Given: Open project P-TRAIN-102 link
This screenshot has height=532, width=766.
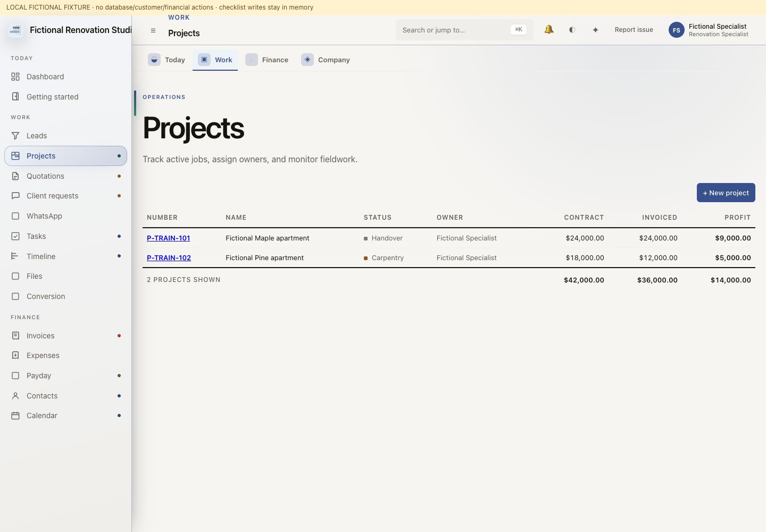Looking at the screenshot, I should pos(169,258).
